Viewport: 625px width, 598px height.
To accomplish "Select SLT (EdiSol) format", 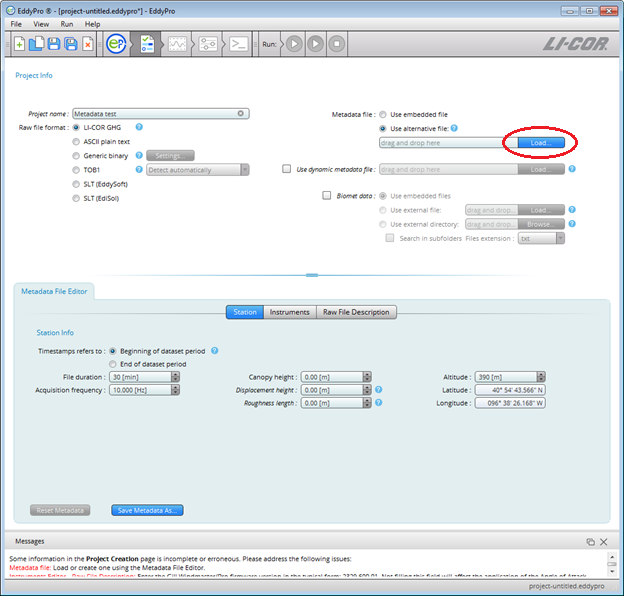I will (76, 198).
